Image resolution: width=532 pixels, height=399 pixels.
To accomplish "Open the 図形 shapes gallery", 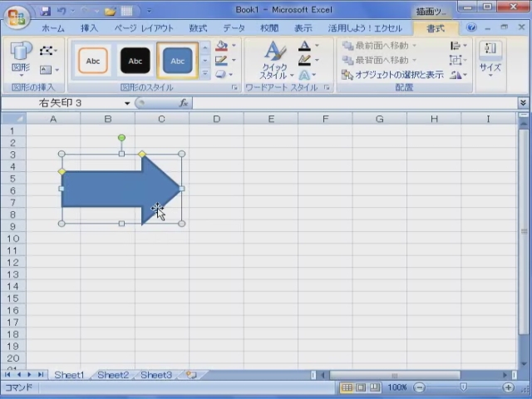I will [x=21, y=58].
